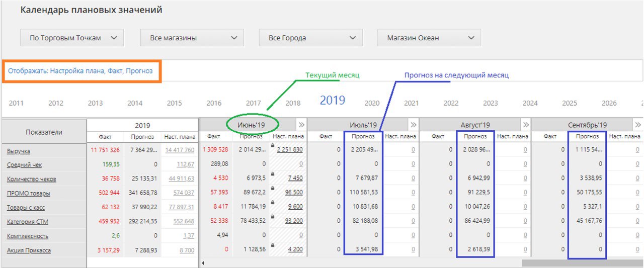Click lock icon in Количество чеков June plan cell
The height and width of the screenshot is (268, 644).
pyautogui.click(x=272, y=174)
